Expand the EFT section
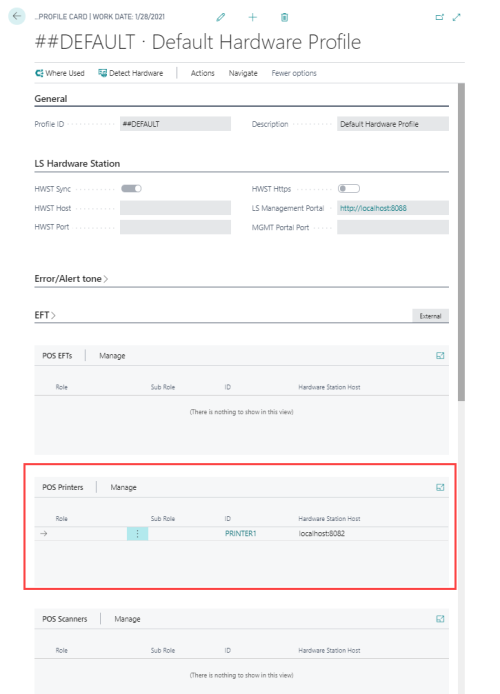The width and height of the screenshot is (500, 694). [45, 315]
